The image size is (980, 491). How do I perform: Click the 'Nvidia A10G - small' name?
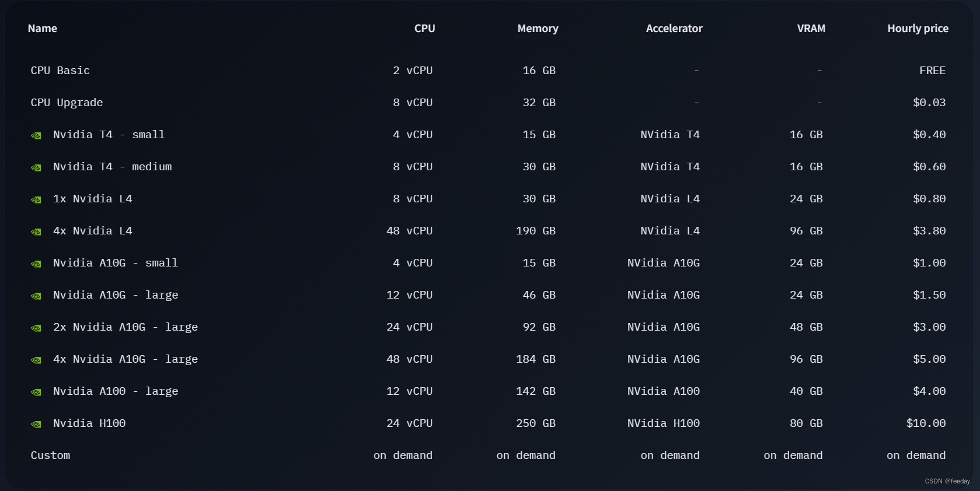116,263
